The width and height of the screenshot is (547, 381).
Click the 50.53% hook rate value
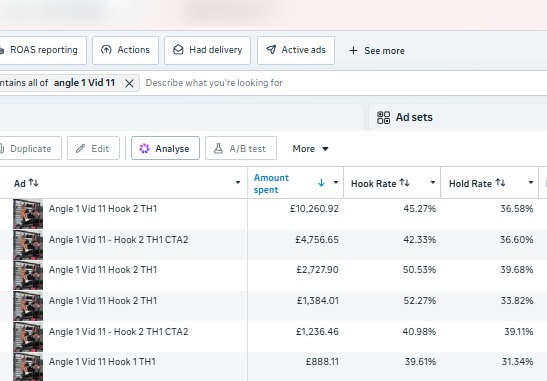click(419, 270)
